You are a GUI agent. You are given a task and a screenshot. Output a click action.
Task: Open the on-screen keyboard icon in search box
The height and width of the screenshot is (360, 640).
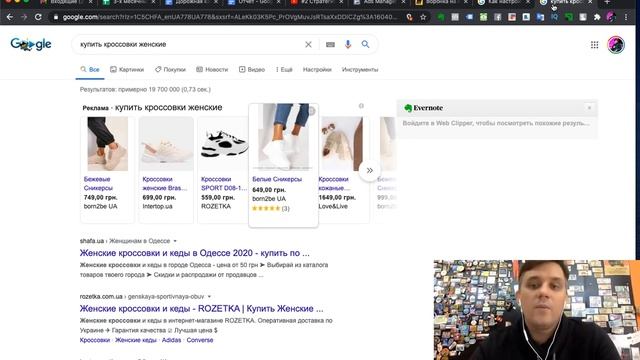point(330,44)
